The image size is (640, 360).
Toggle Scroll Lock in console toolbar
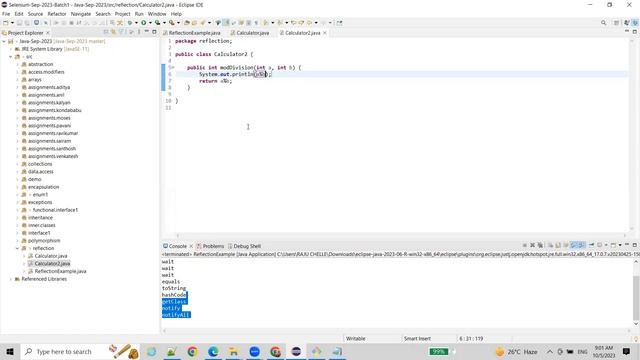(558, 245)
